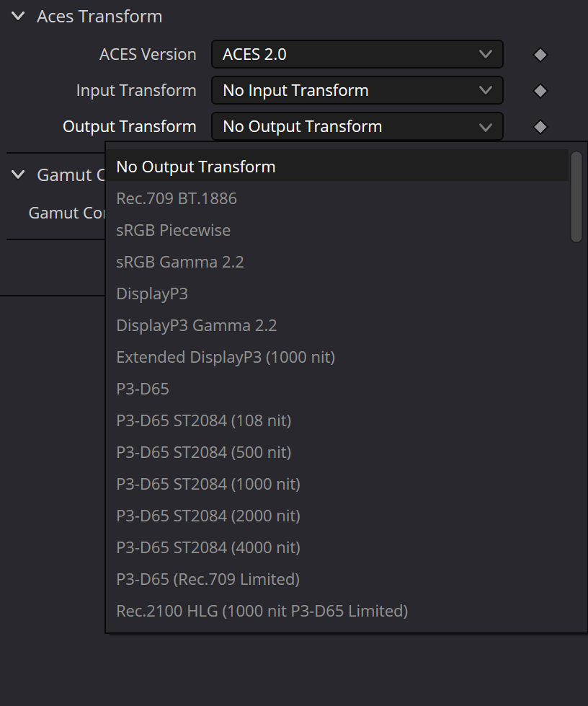Select P3-D65 ST2084 (2000 nit)
The height and width of the screenshot is (706, 588).
337,516
